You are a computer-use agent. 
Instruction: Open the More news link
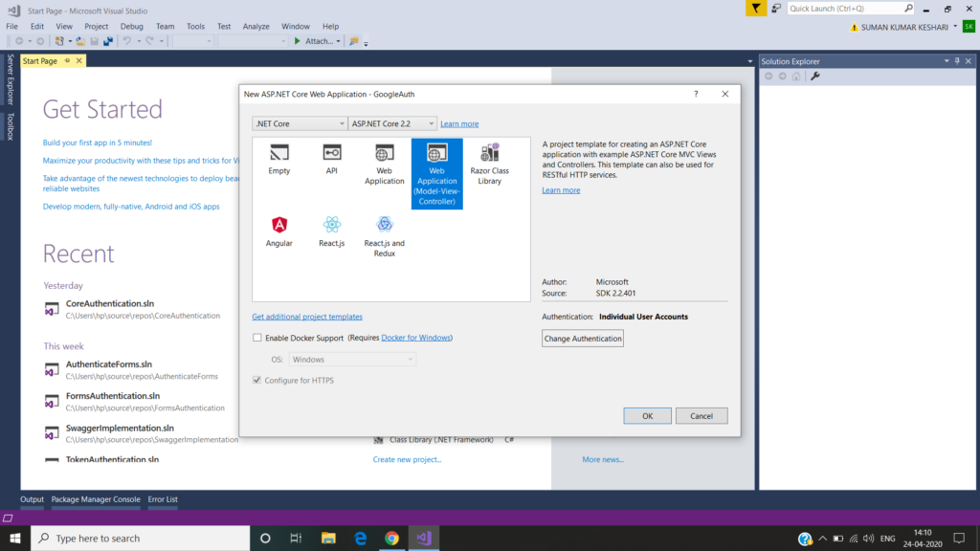[x=603, y=460]
